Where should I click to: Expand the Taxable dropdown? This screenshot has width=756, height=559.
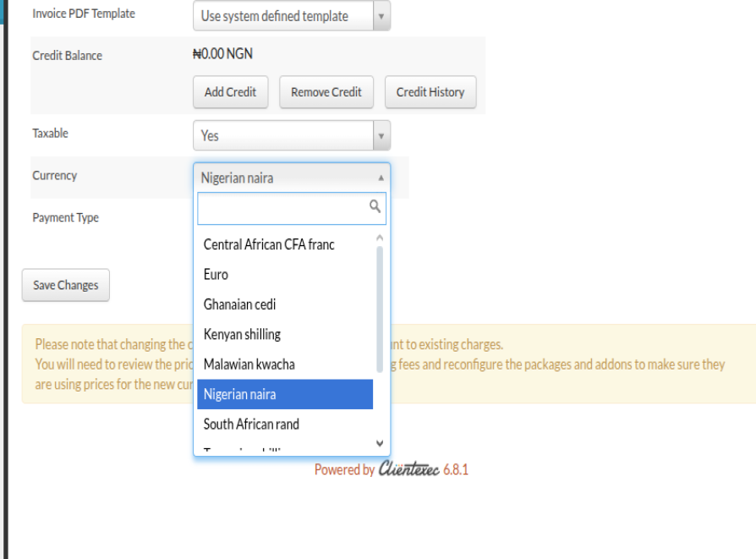(x=292, y=135)
